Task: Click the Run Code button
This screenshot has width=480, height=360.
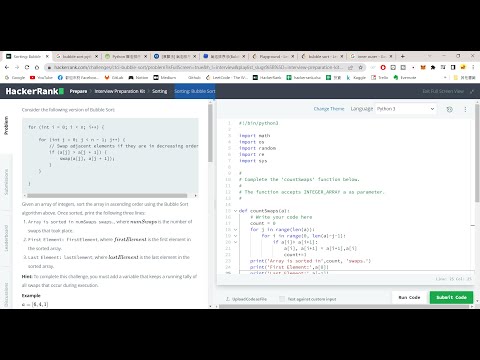Action: click(409, 297)
